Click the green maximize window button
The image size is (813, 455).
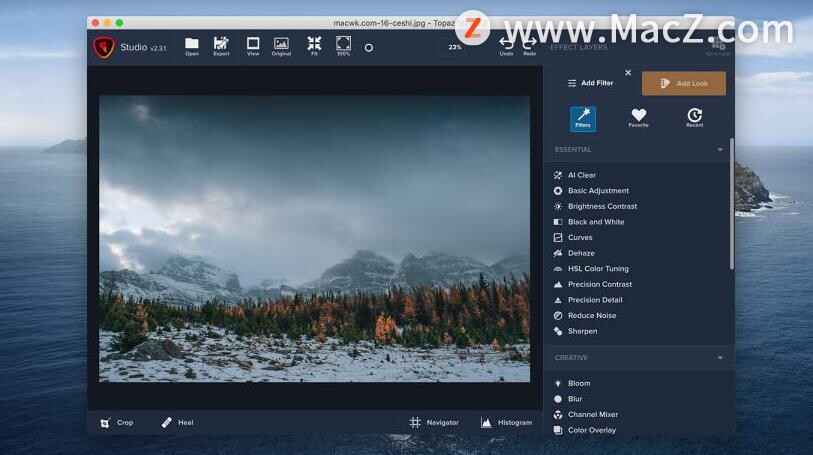pos(119,23)
